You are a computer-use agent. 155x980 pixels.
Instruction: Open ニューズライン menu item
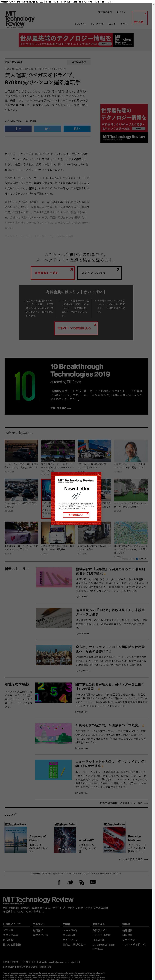pyautogui.click(x=97, y=24)
